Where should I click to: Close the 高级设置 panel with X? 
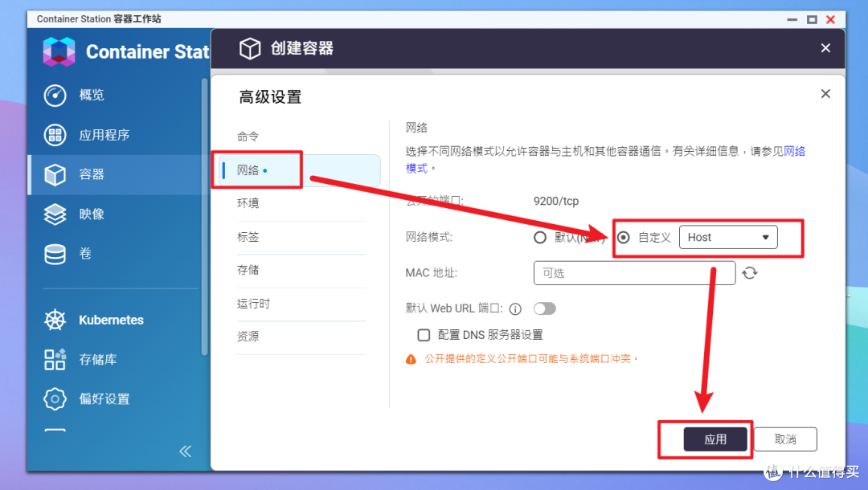pos(825,93)
